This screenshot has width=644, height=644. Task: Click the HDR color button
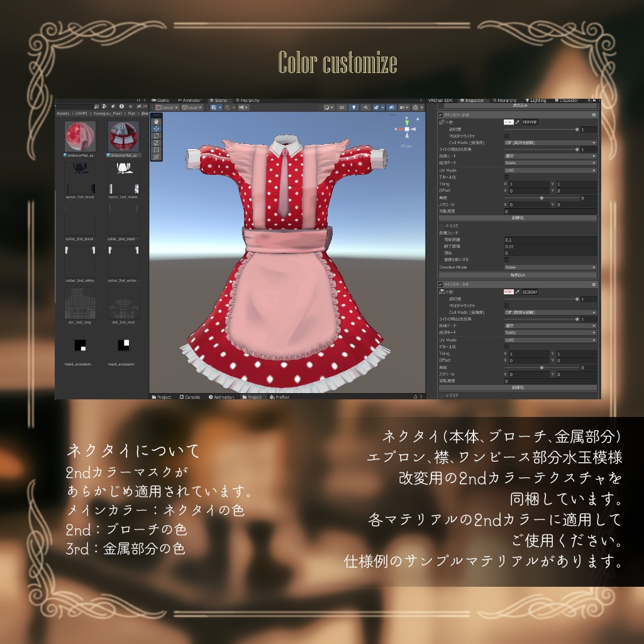pos(508,122)
